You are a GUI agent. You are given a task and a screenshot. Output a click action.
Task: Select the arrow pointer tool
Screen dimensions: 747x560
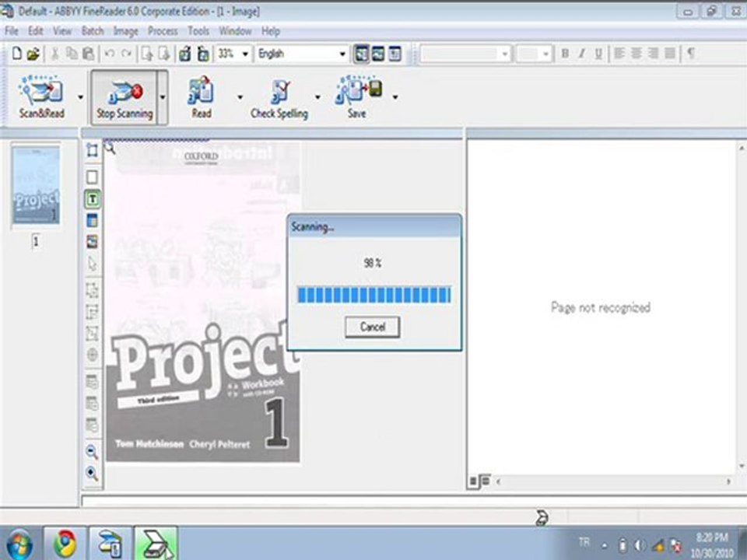[x=93, y=264]
